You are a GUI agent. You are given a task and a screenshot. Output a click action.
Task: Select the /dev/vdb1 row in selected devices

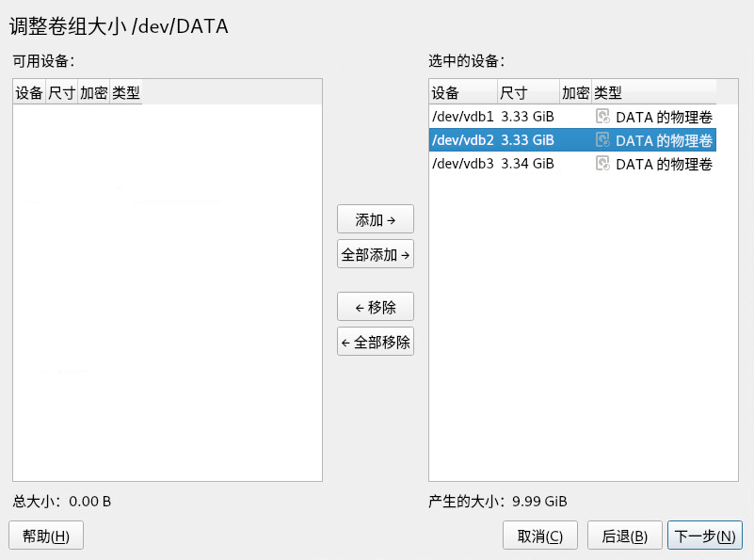point(463,117)
